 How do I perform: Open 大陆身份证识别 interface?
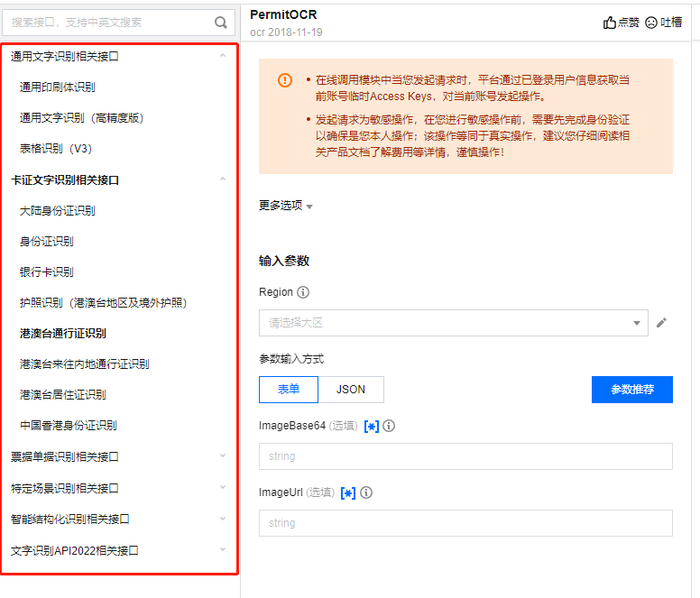[x=57, y=211]
